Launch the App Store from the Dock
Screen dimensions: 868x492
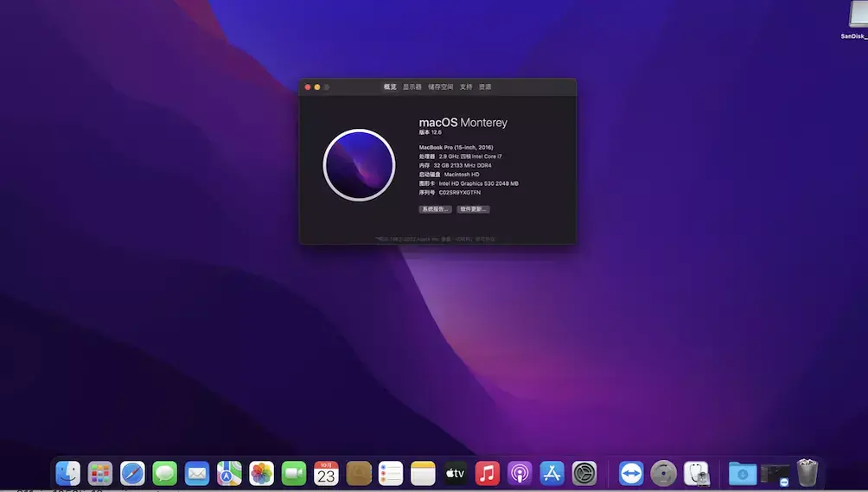[x=552, y=474]
